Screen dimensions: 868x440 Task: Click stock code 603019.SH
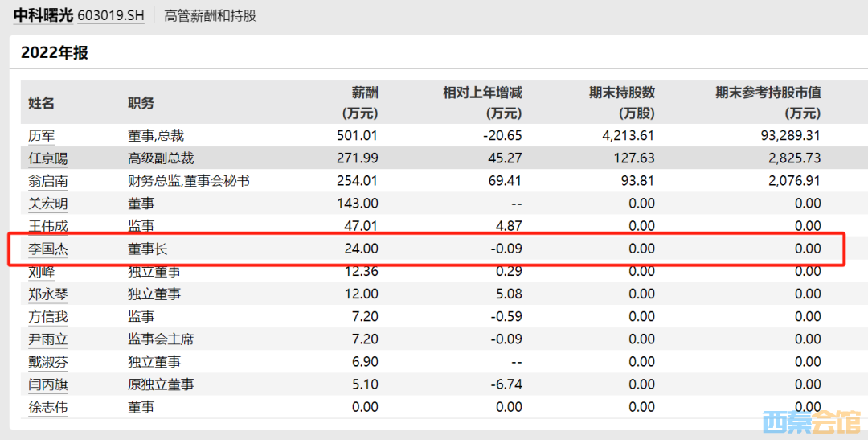pos(111,15)
